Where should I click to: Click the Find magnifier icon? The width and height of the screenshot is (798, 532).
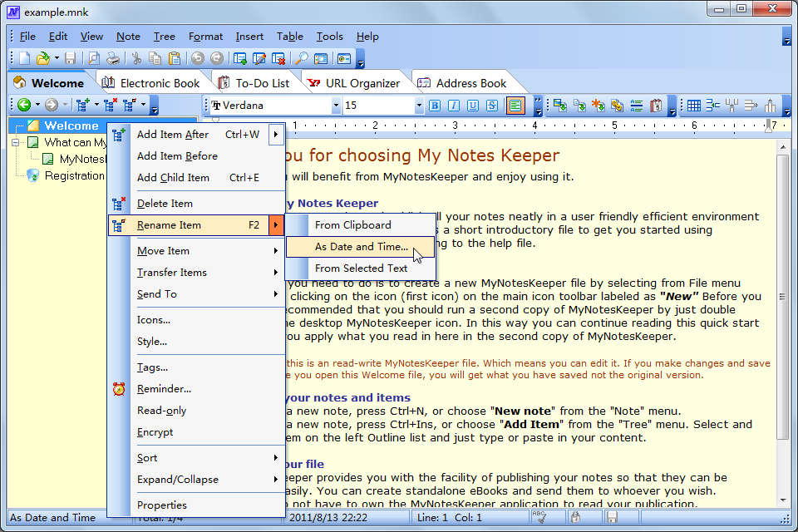click(301, 58)
